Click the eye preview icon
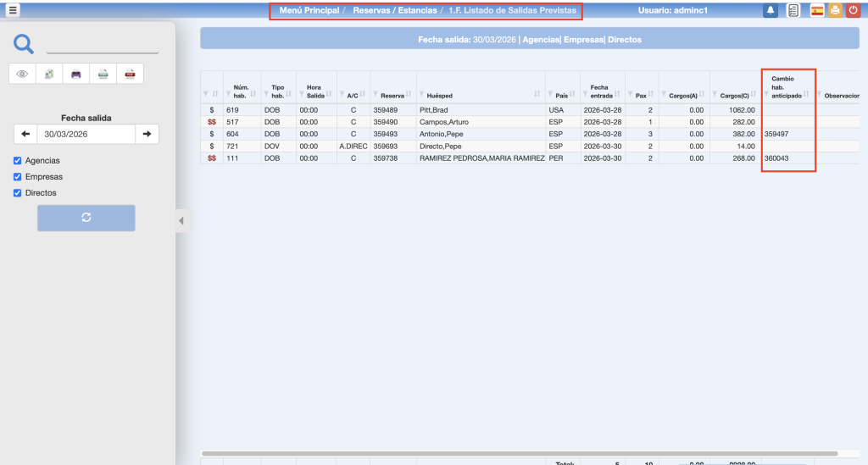Viewport: 868px width, 465px height. tap(23, 75)
